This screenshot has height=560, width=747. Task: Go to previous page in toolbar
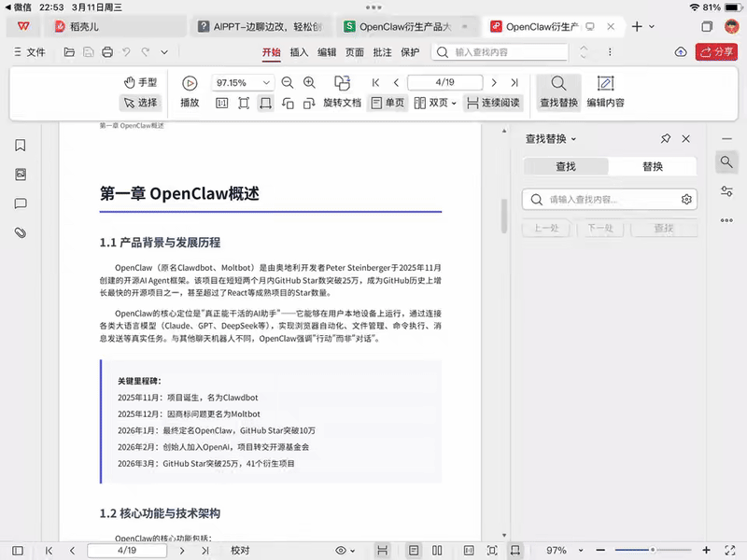[396, 83]
